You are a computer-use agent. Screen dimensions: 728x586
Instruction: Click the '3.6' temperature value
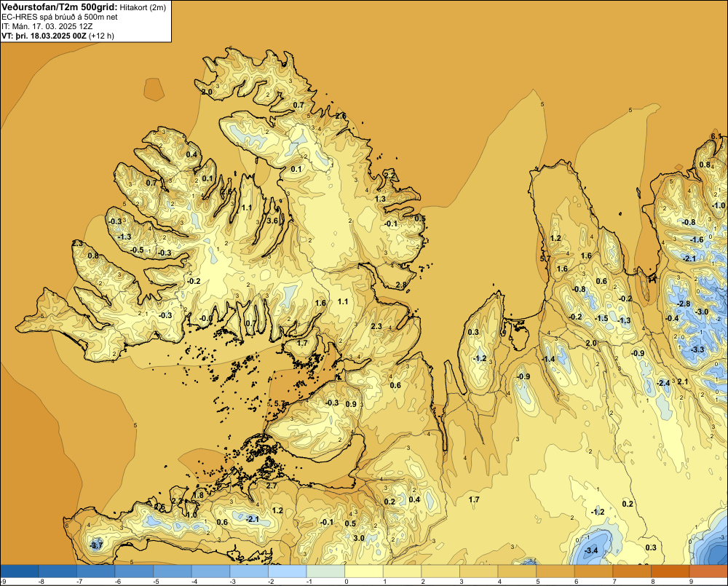272,221
